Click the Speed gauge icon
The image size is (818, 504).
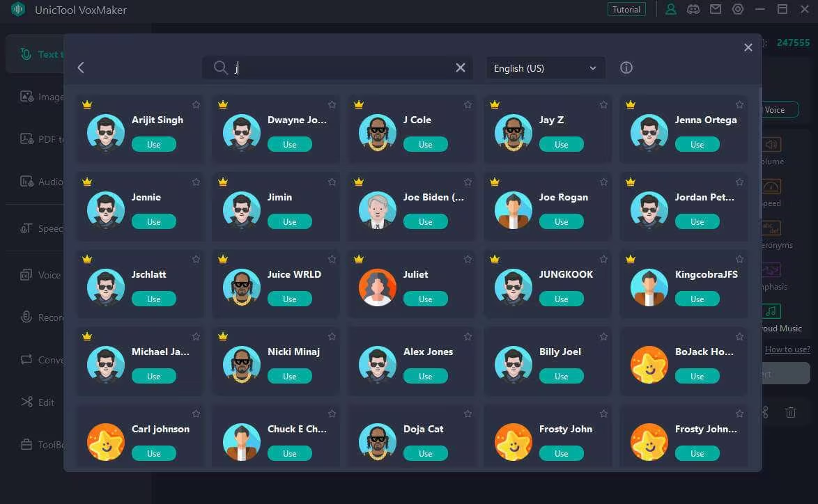[771, 186]
